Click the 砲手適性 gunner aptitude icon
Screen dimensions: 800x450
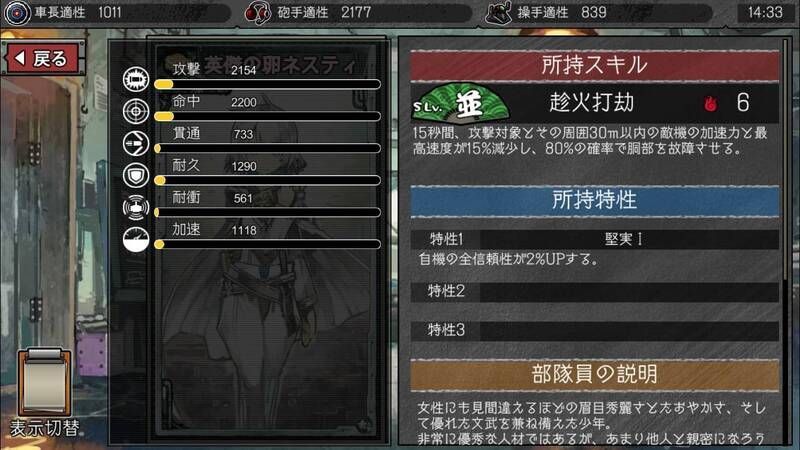click(x=258, y=12)
